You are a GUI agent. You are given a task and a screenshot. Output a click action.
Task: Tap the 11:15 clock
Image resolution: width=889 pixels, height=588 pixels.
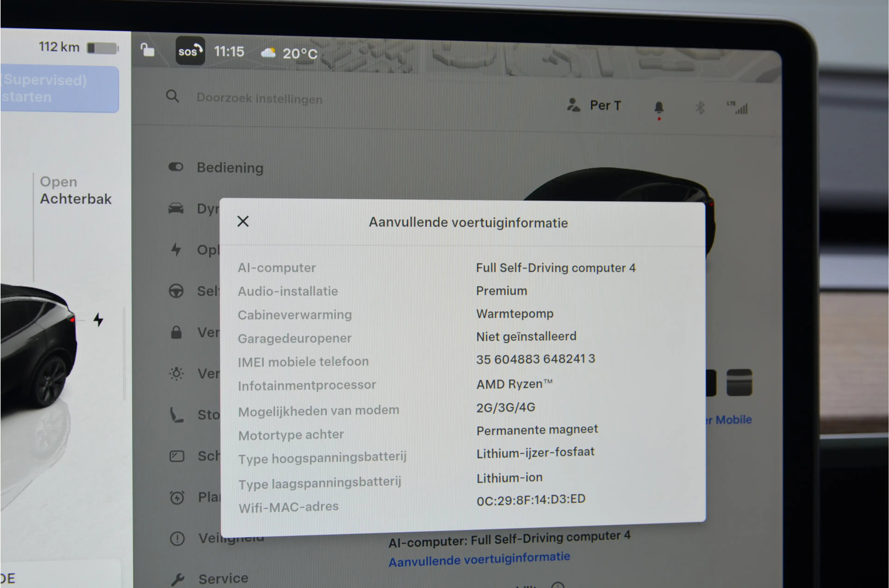[229, 51]
